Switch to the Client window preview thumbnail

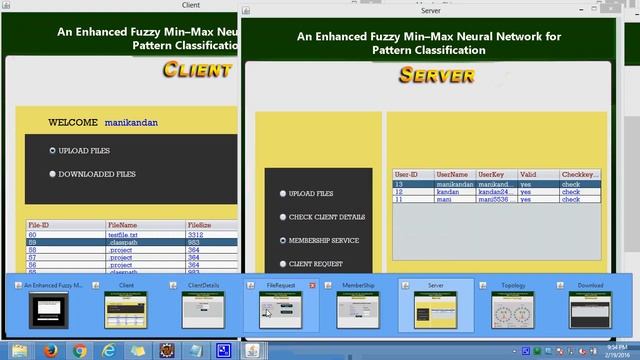point(126,310)
